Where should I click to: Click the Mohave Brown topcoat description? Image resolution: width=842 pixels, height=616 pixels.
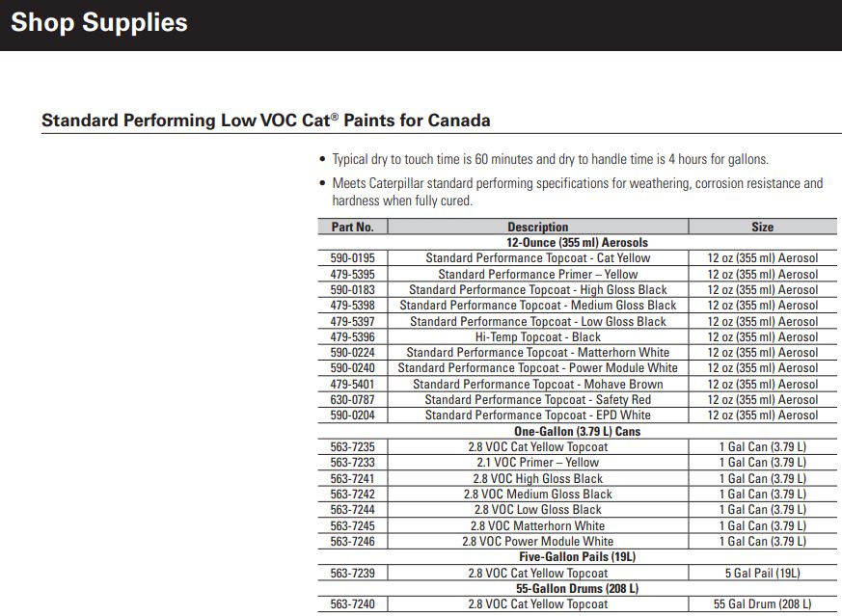click(537, 385)
